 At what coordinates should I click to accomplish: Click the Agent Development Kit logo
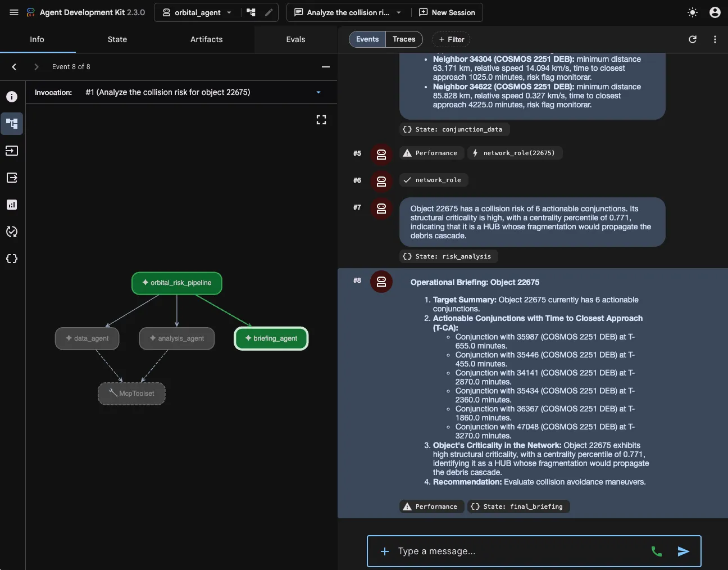coord(31,12)
